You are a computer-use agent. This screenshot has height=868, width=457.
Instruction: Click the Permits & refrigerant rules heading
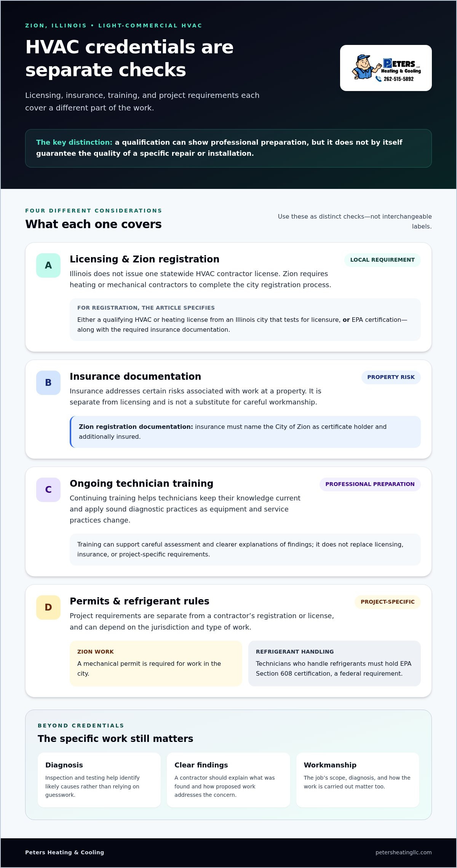139,601
